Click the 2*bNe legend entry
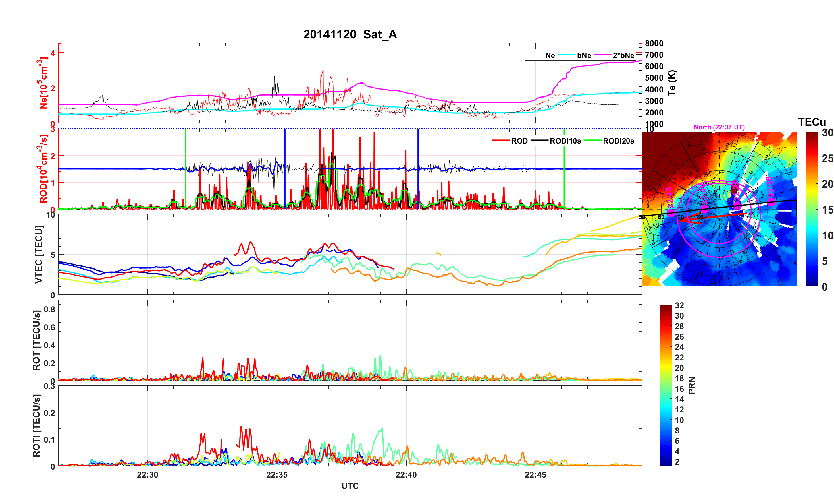 (623, 55)
